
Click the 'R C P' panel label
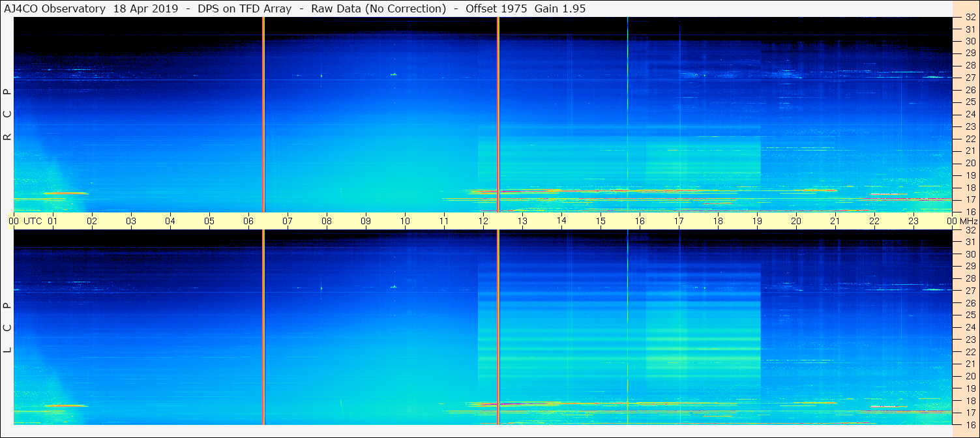8,115
